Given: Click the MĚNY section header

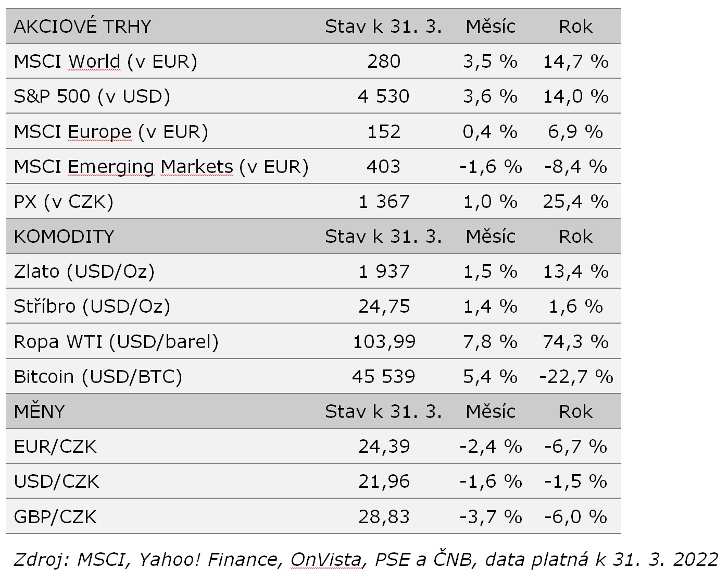Looking at the screenshot, I should tap(39, 412).
